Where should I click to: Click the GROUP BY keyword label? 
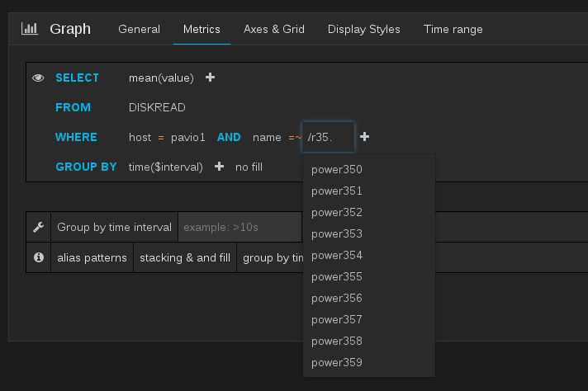[x=86, y=167]
